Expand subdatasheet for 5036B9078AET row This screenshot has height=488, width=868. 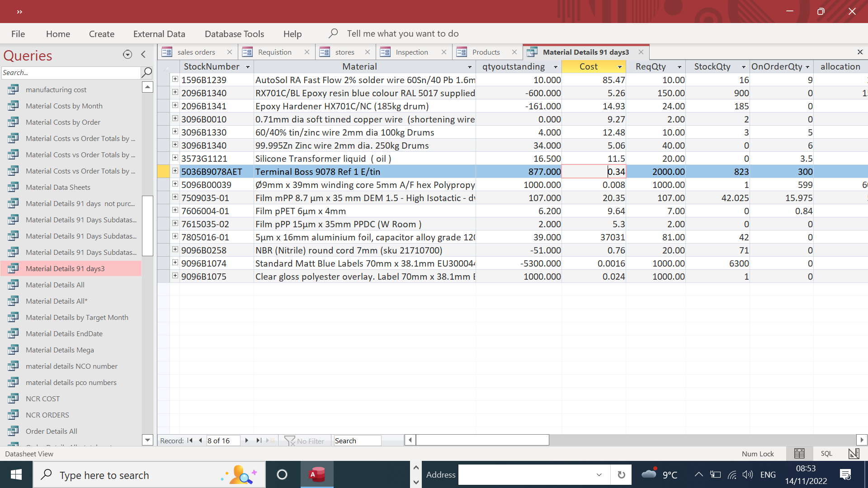175,171
